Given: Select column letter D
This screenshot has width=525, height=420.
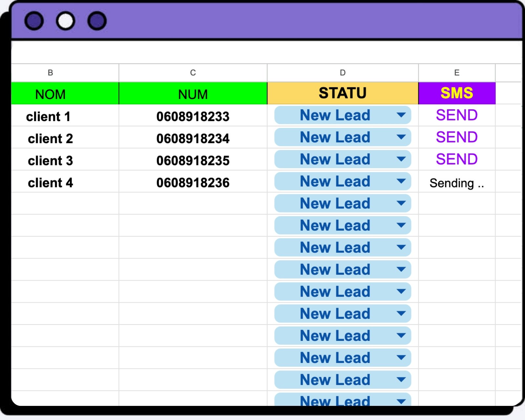Looking at the screenshot, I should [x=343, y=73].
